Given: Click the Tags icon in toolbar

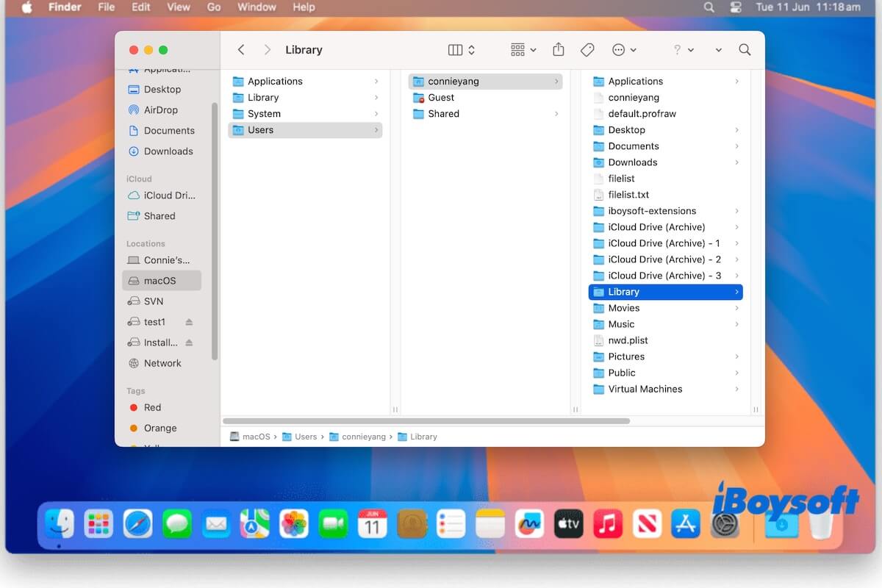Looking at the screenshot, I should 587,50.
